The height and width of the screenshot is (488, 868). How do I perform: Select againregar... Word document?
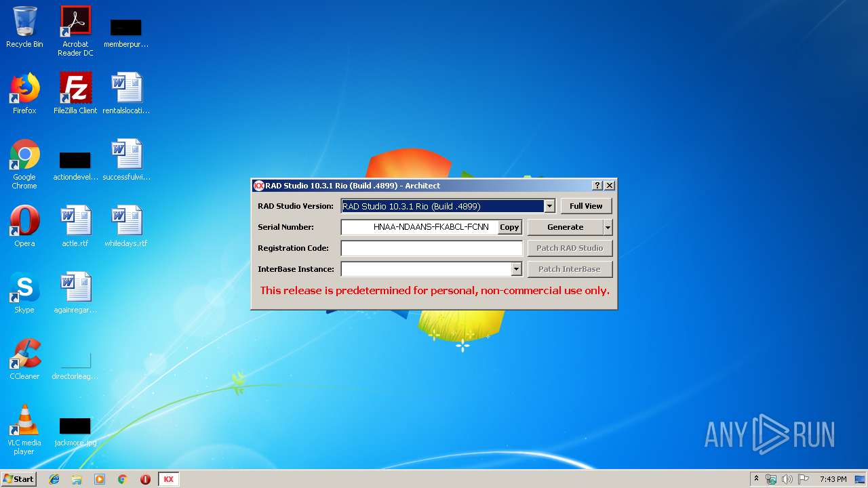coord(75,293)
